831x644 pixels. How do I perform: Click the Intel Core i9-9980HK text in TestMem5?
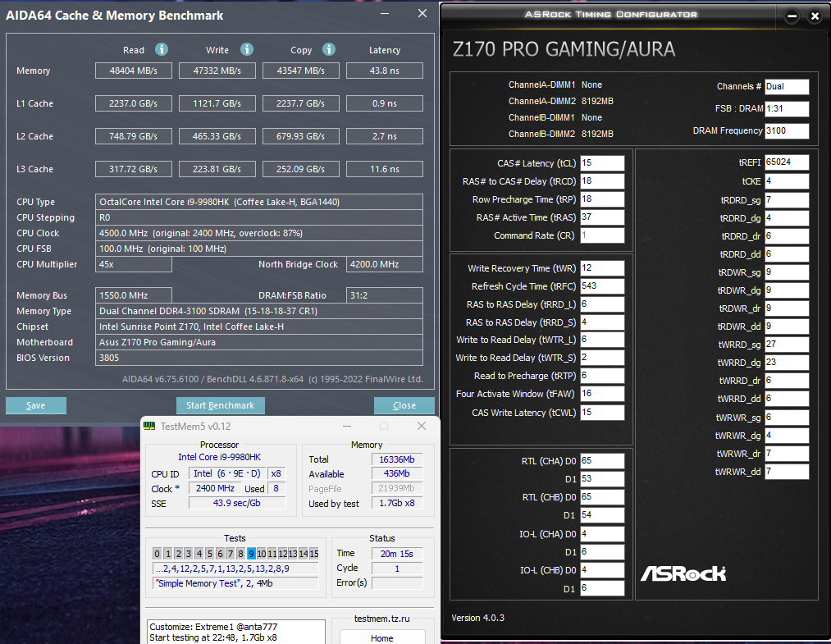coord(219,457)
